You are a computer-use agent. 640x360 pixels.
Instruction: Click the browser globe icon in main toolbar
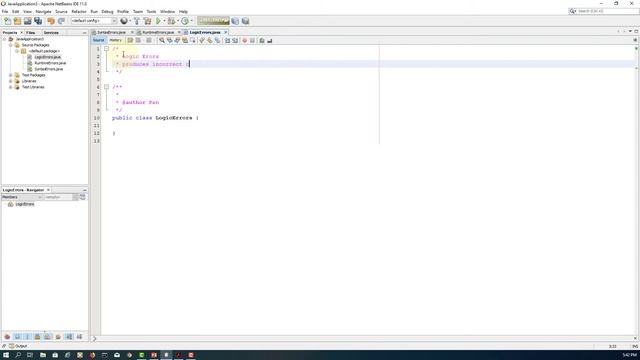point(124,21)
